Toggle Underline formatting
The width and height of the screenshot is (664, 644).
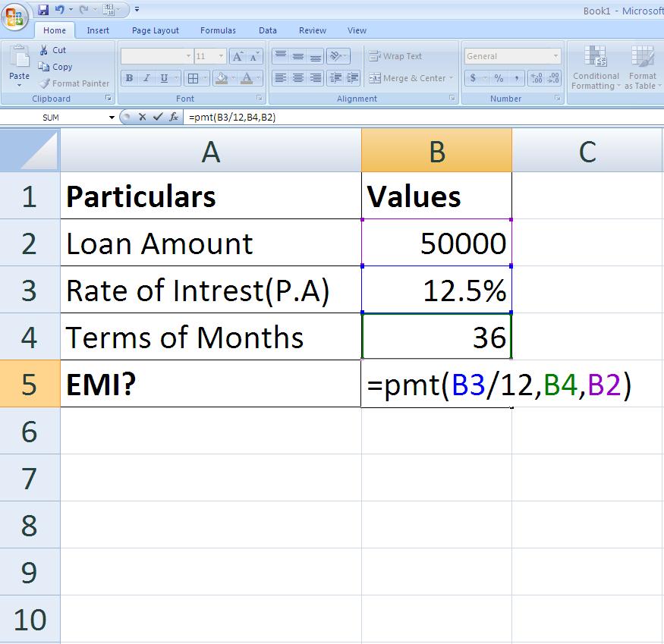click(x=163, y=79)
